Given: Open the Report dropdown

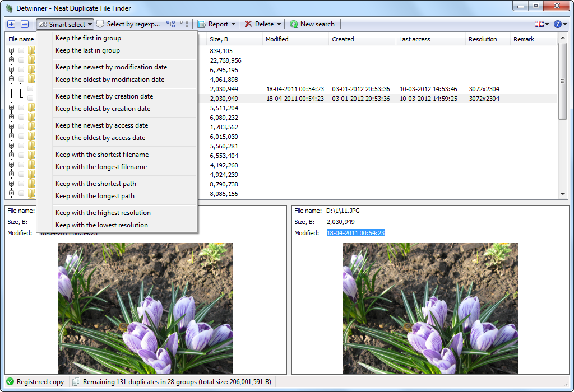Looking at the screenshot, I should point(216,24).
